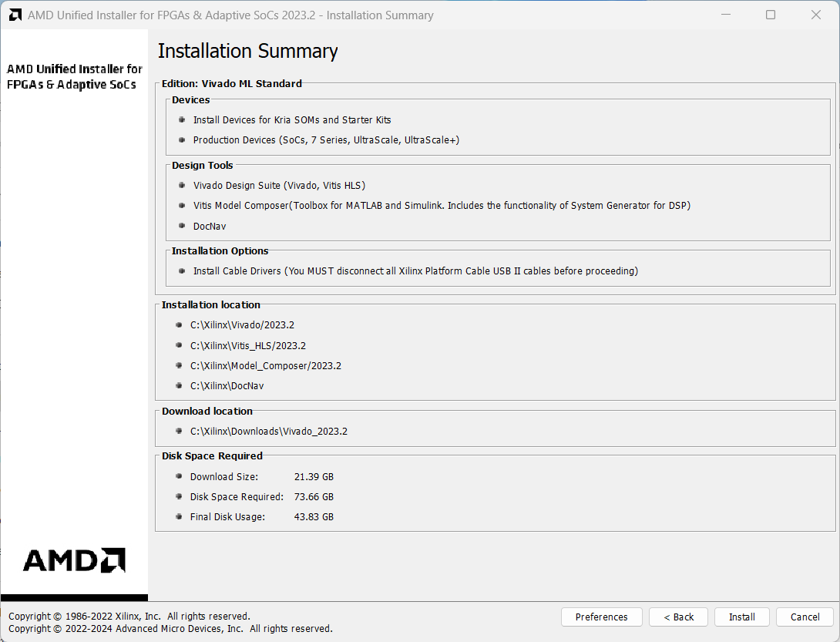This screenshot has height=642, width=840.
Task: Click the Installation Summary heading
Action: pyautogui.click(x=247, y=52)
